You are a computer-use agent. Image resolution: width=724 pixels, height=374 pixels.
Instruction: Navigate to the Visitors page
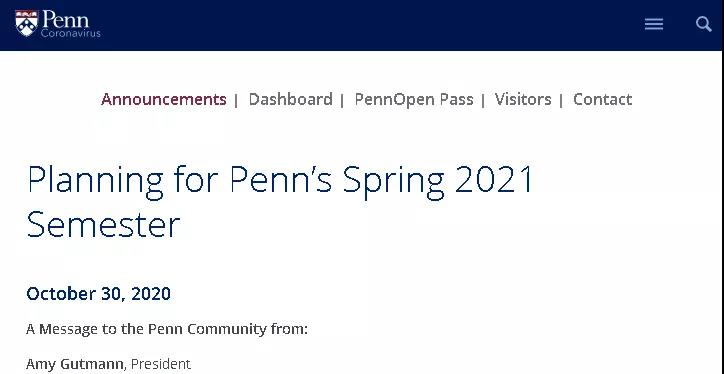click(x=523, y=99)
